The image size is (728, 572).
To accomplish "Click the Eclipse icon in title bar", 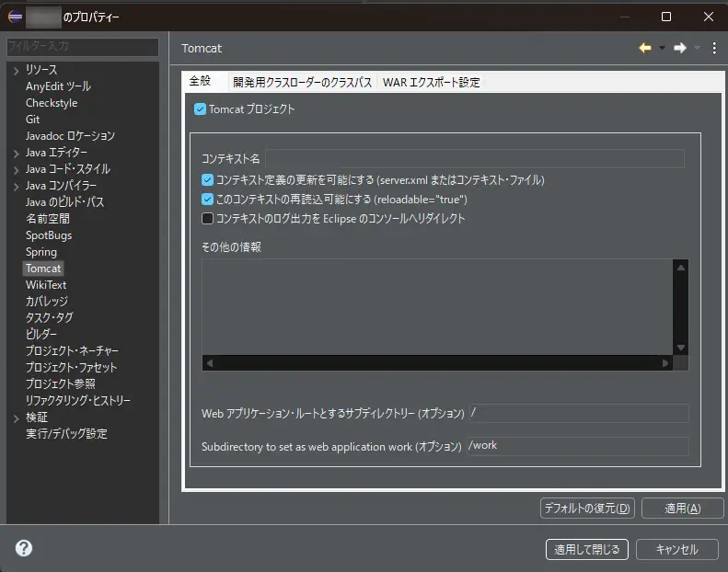I will 15,17.
